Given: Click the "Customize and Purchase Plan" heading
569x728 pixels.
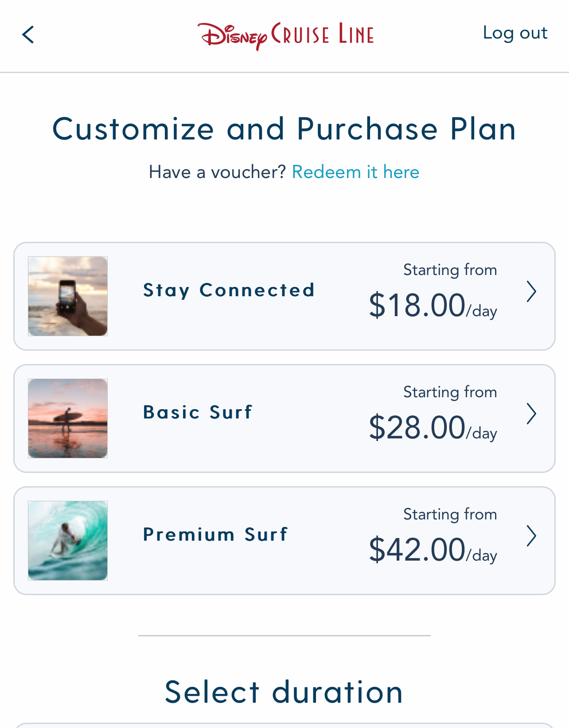Looking at the screenshot, I should pyautogui.click(x=284, y=129).
